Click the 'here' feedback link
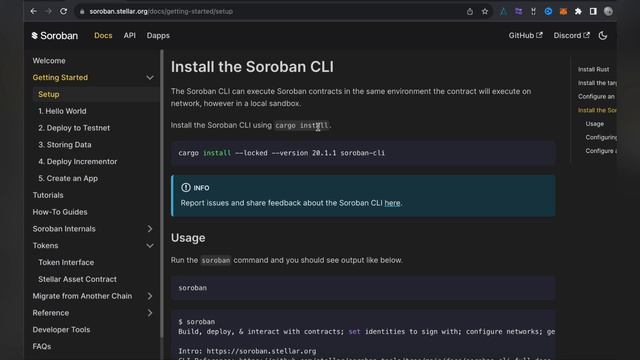Screen dimensions: 640x360 [392, 203]
